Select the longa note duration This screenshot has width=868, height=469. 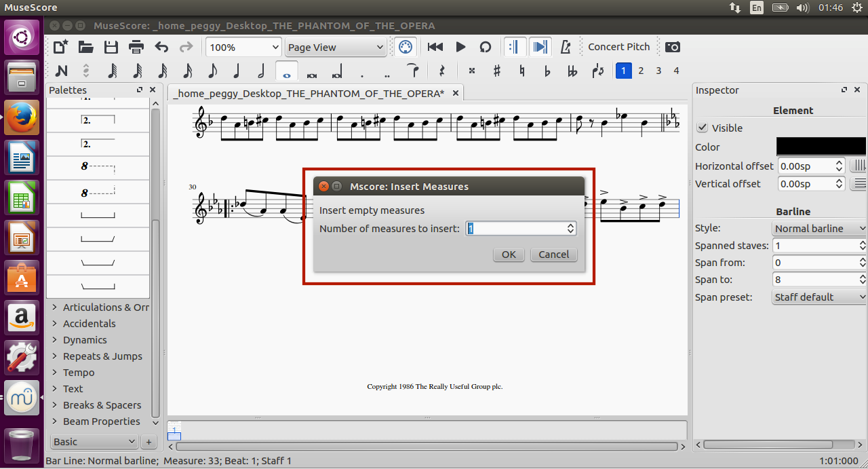(x=337, y=71)
